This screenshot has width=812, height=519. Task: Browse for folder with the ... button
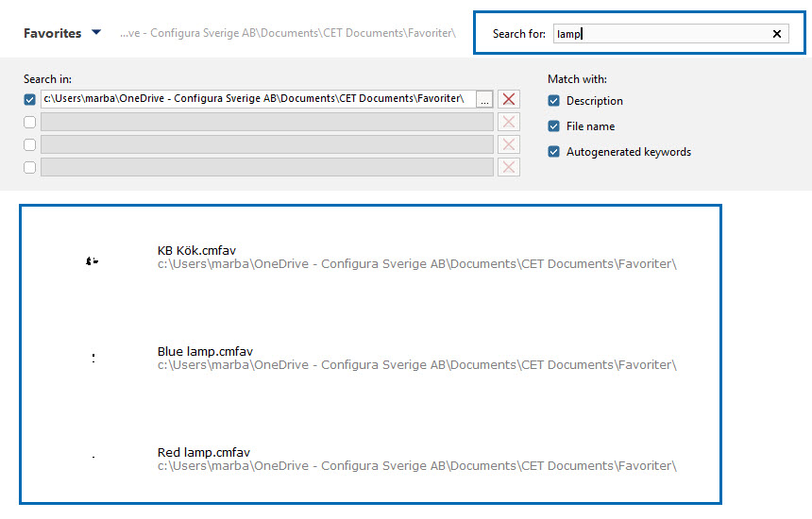coord(484,99)
